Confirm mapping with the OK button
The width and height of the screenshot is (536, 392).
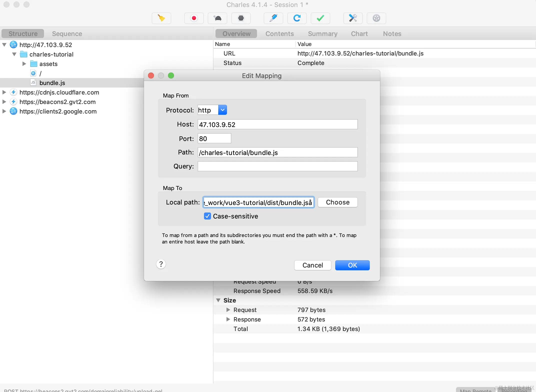[x=352, y=265]
